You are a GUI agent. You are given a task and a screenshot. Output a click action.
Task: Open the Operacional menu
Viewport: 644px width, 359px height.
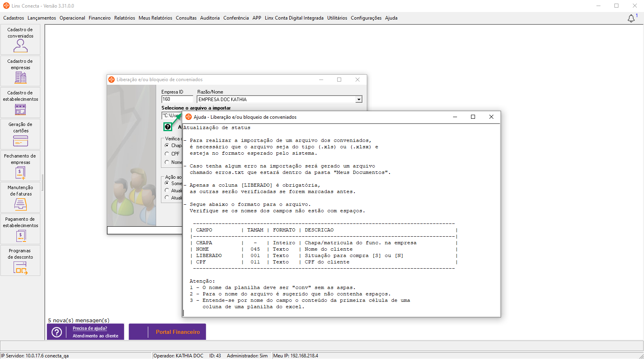[72, 18]
